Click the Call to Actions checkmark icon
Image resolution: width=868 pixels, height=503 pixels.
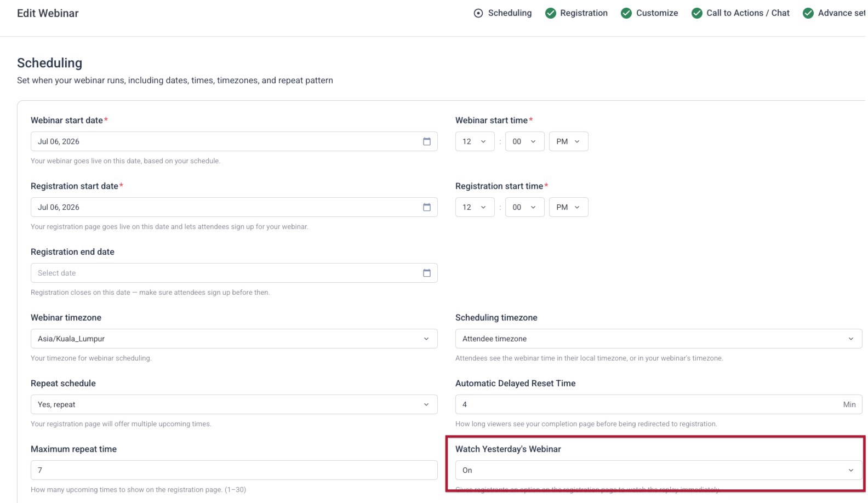(x=697, y=13)
